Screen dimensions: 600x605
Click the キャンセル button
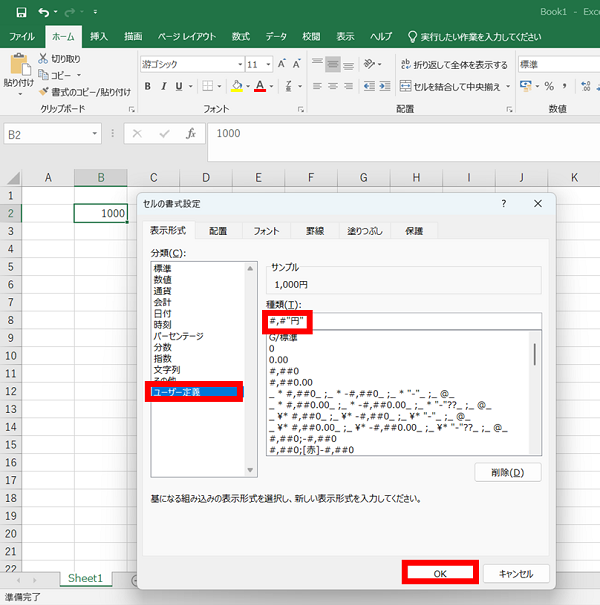point(516,574)
